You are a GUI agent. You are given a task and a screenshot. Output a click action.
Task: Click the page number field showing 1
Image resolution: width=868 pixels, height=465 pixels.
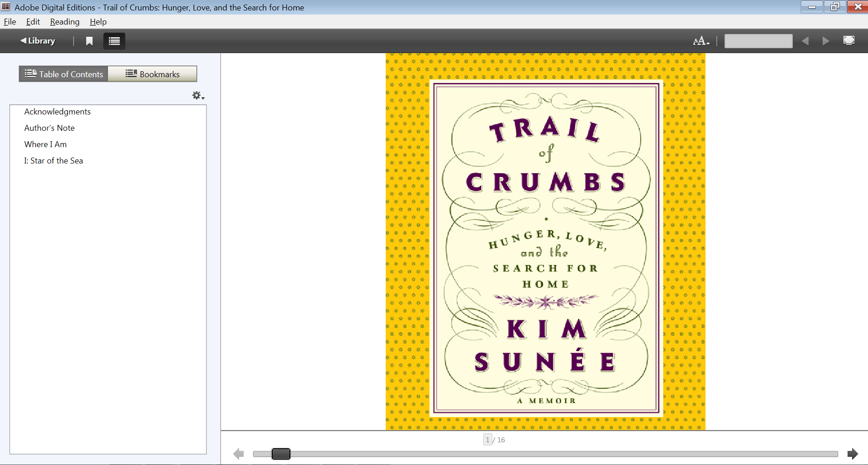tap(487, 439)
